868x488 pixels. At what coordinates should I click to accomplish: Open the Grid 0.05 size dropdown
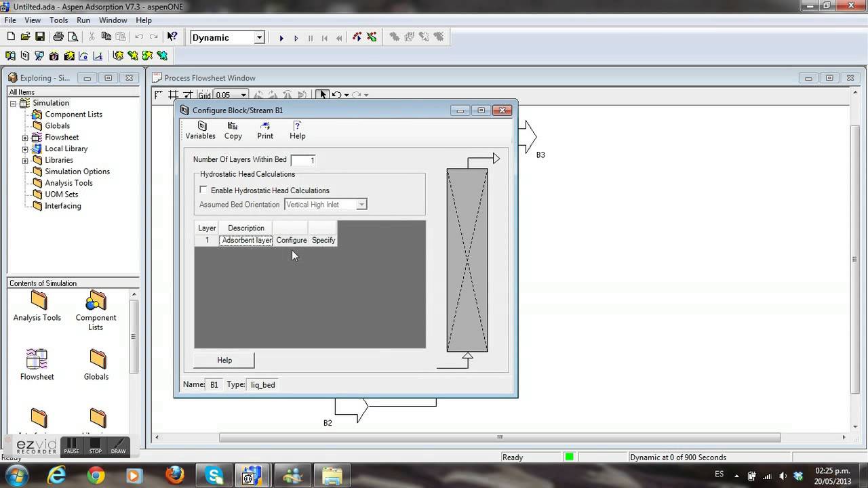click(243, 95)
